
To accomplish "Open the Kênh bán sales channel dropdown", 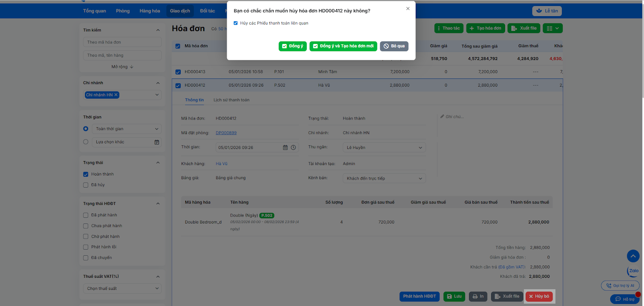I will point(384,178).
